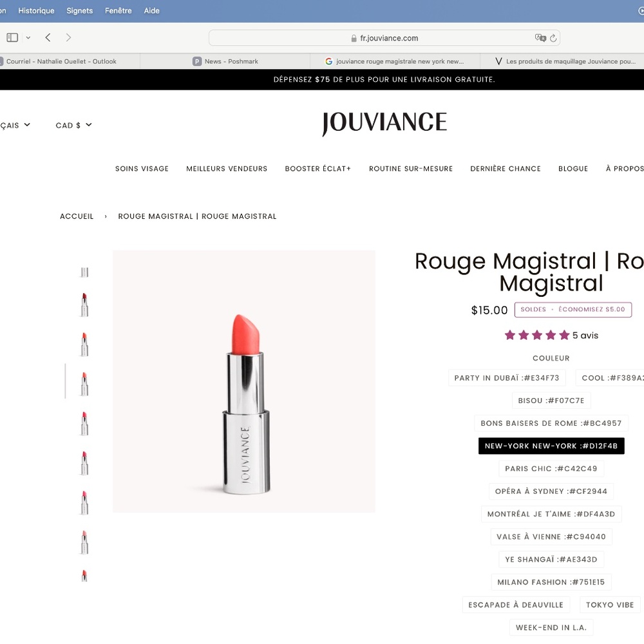Choose OPÉRA À SYDNEY :#CF2944 colour

point(551,491)
